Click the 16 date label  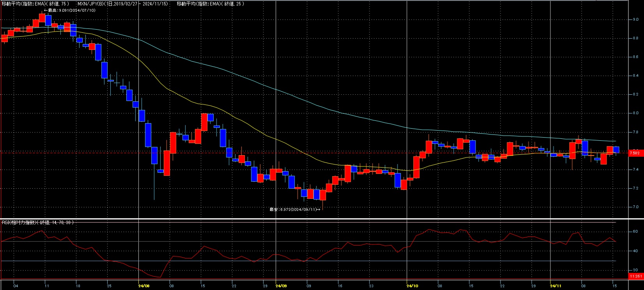coord(340,286)
